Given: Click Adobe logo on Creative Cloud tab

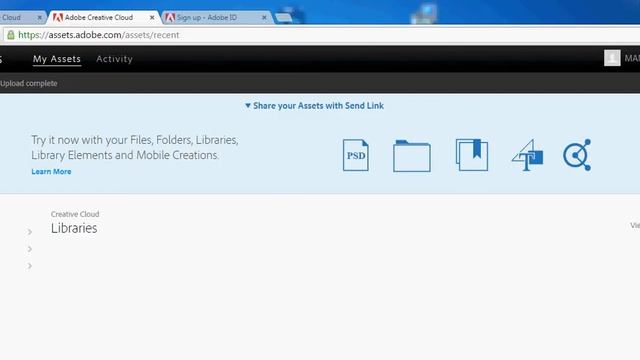Looking at the screenshot, I should tap(58, 18).
